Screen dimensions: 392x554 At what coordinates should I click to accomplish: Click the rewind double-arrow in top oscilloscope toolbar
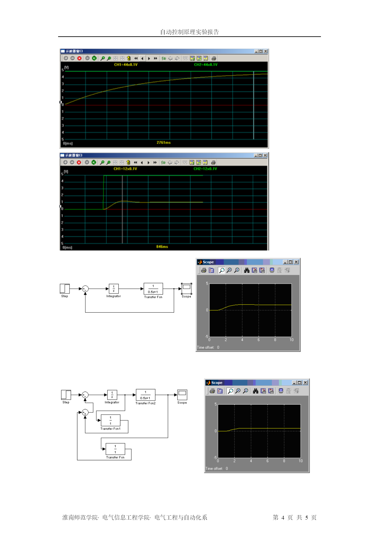136,58
